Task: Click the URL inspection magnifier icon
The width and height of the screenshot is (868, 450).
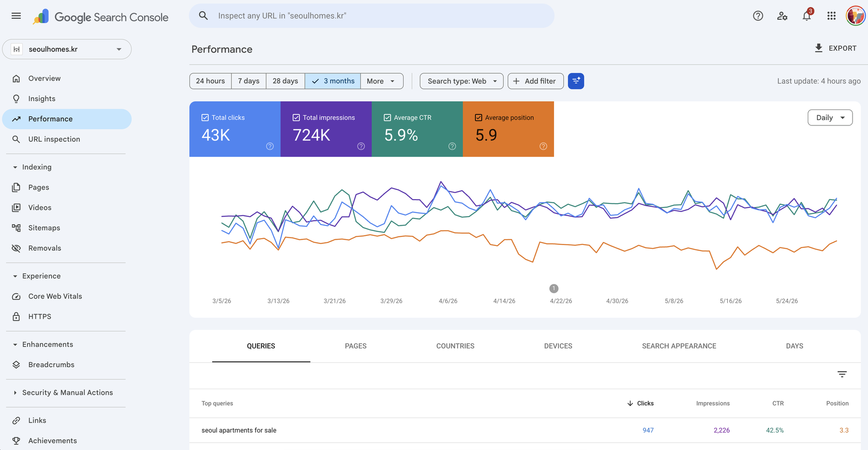Action: click(16, 139)
